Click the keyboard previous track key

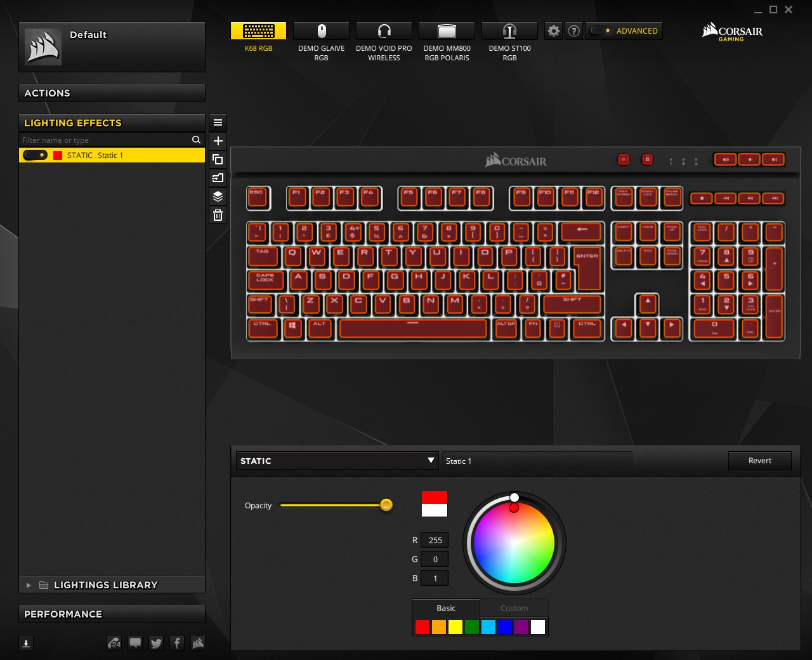(726, 199)
